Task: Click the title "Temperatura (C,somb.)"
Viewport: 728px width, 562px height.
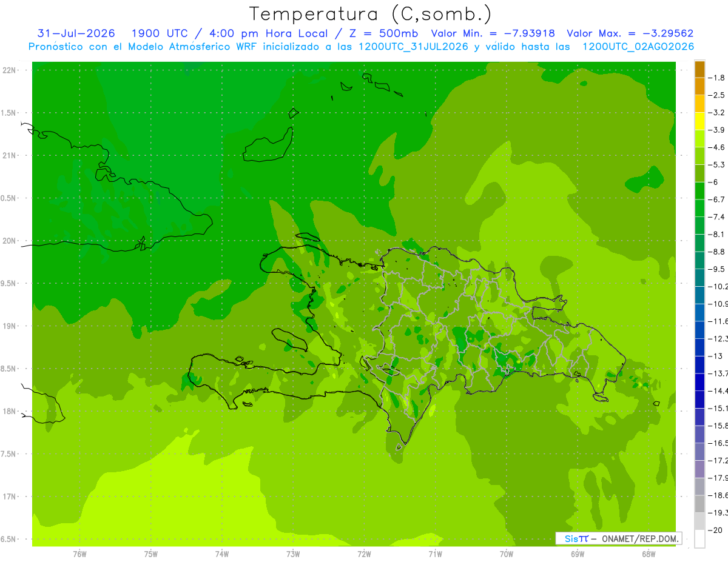Action: pos(370,14)
